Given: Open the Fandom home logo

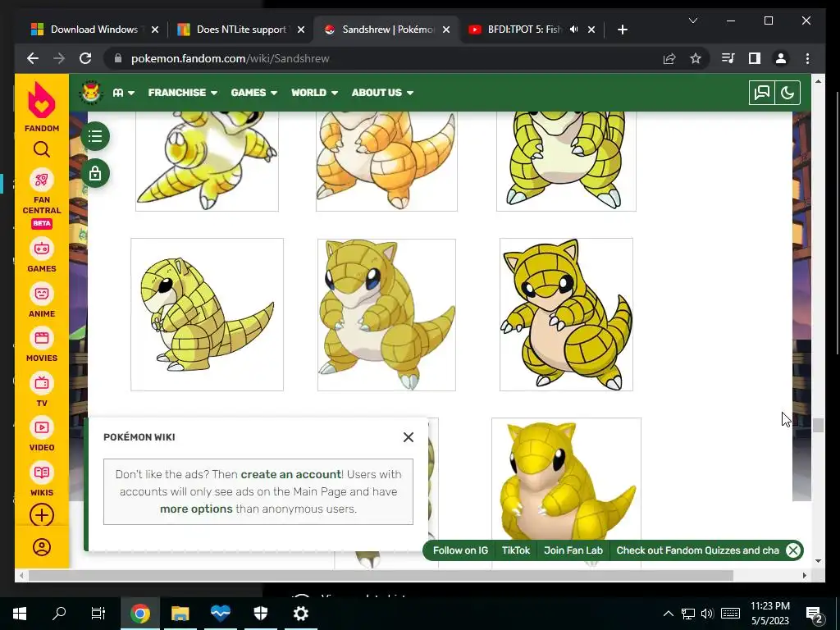Looking at the screenshot, I should pos(41,107).
